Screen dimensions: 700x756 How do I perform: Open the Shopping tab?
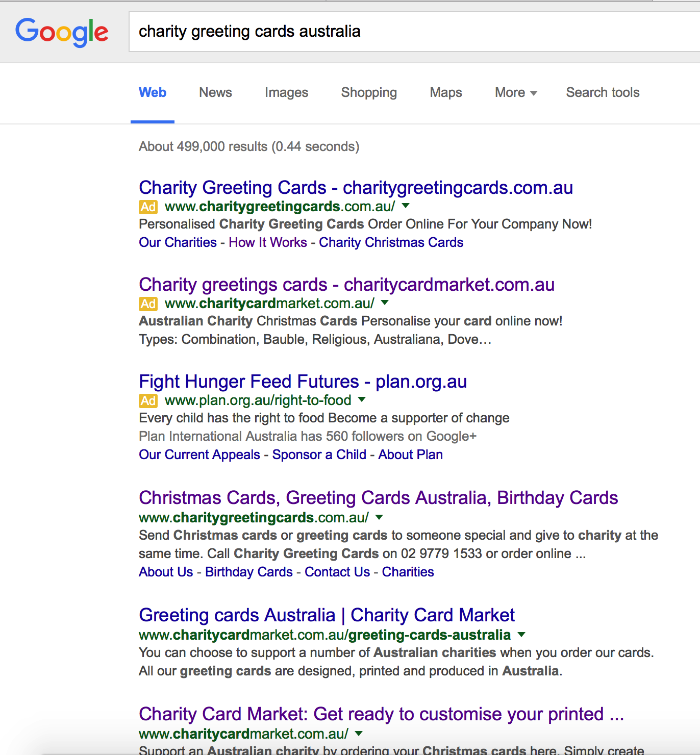coord(369,92)
